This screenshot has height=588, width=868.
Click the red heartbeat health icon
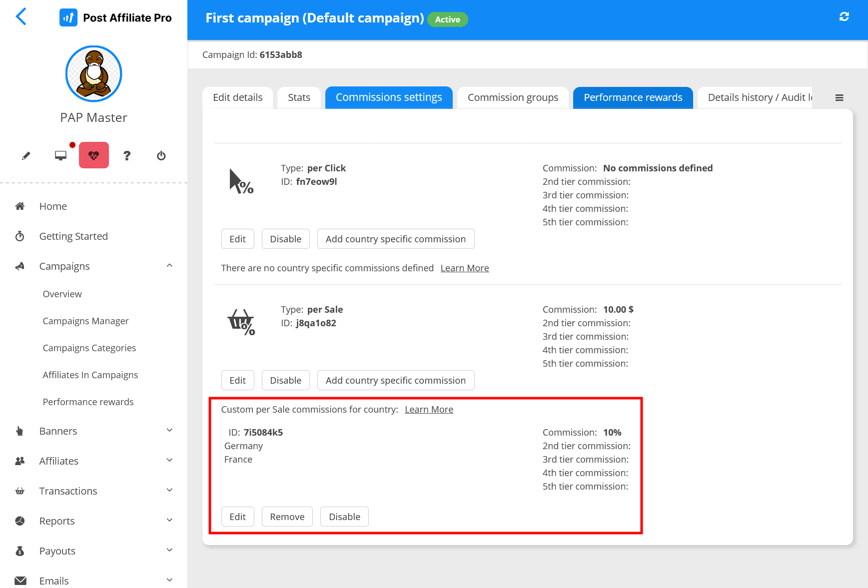94,155
